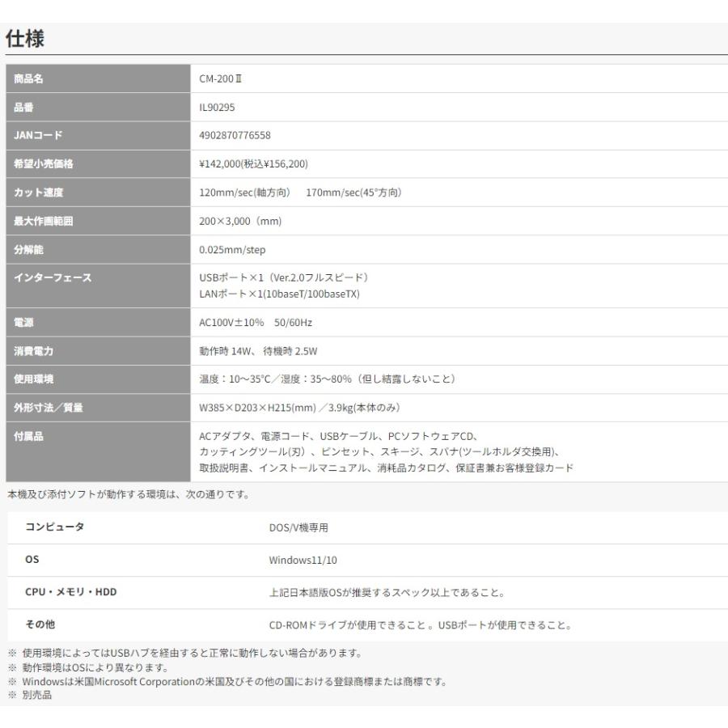Select the 200×3,000（mm）value
The width and height of the screenshot is (728, 728).
(240, 221)
